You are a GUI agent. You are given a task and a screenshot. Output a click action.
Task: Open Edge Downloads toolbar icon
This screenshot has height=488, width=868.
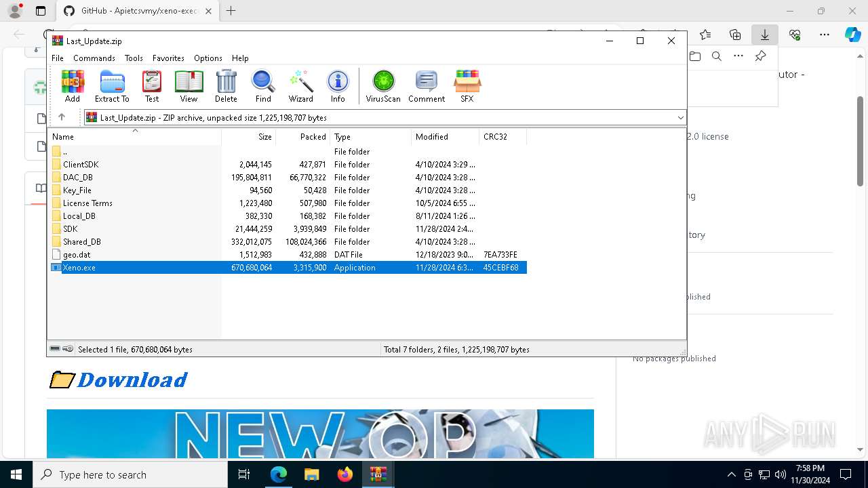coord(765,35)
